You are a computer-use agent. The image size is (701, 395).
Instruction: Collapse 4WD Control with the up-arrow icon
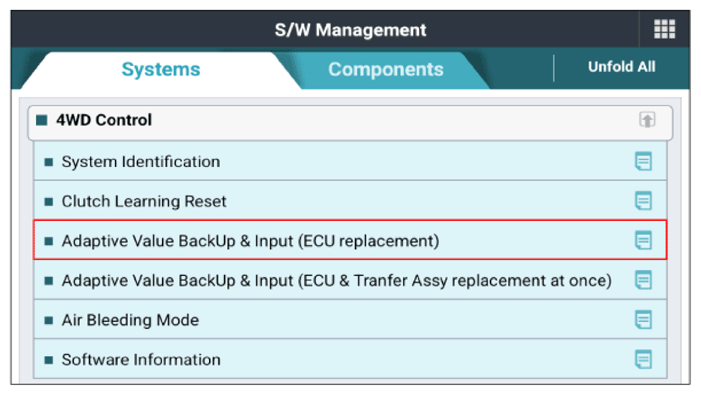click(x=647, y=120)
